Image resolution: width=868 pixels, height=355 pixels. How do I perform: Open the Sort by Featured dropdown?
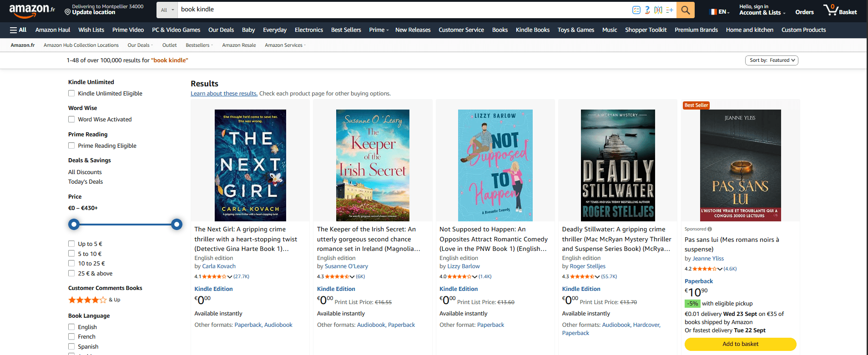click(772, 60)
